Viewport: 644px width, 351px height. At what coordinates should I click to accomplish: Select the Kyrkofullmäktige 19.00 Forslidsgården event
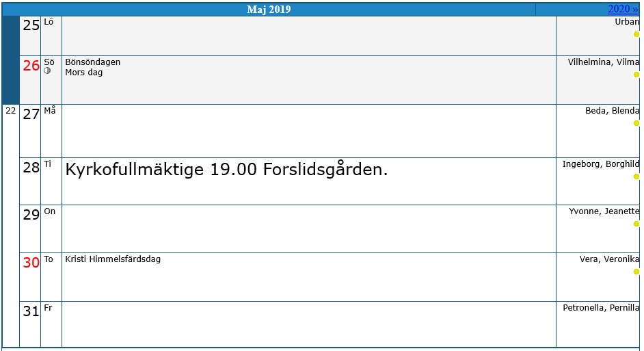[x=226, y=169]
